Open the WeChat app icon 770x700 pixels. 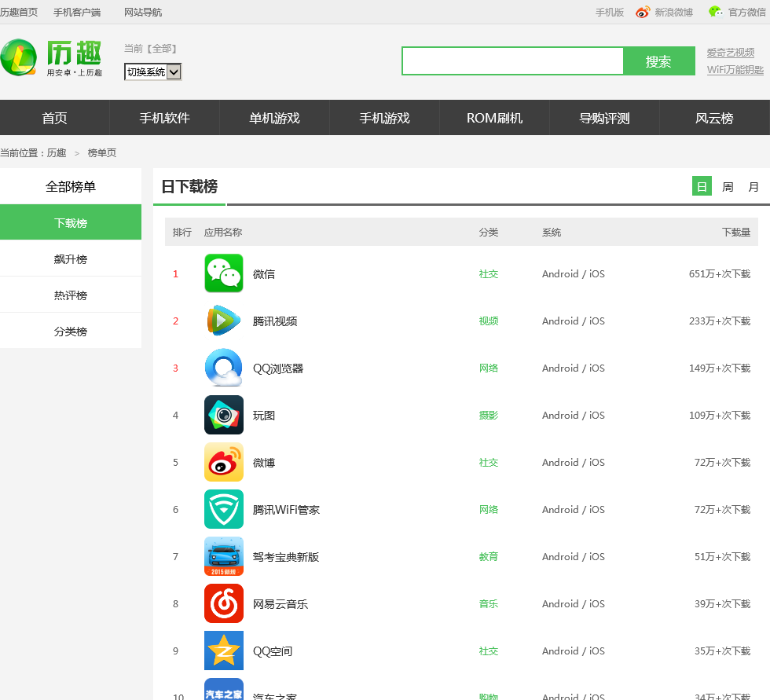click(223, 273)
